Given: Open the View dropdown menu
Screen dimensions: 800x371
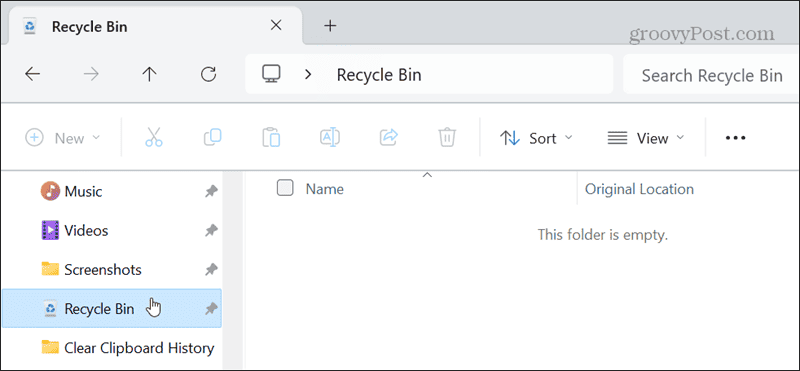Looking at the screenshot, I should (645, 138).
